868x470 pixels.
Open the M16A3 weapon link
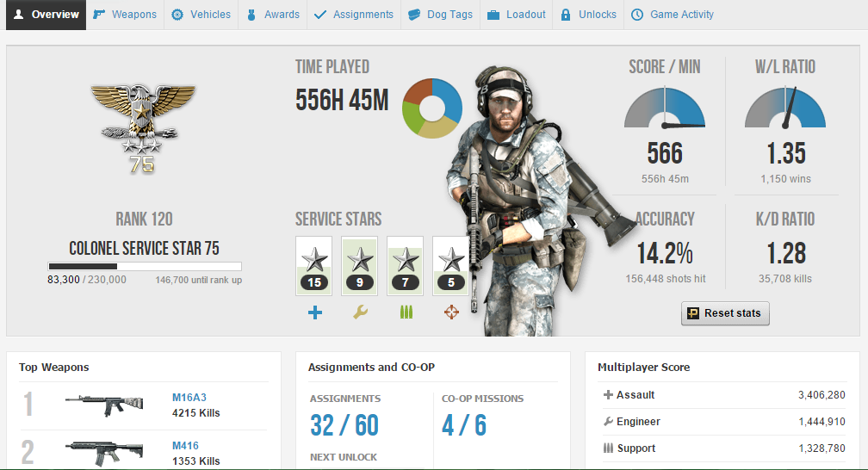pos(189,398)
